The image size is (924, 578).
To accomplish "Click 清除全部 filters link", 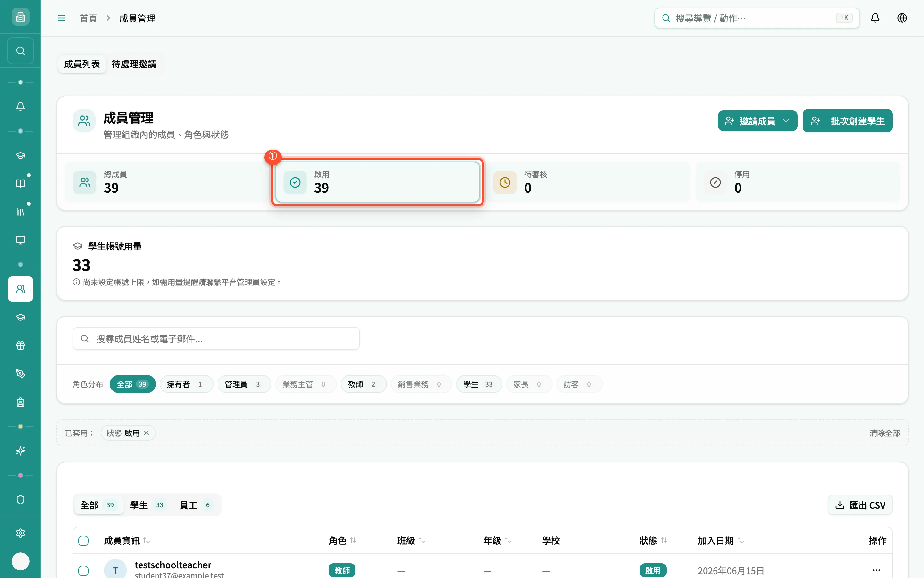I will (x=885, y=433).
